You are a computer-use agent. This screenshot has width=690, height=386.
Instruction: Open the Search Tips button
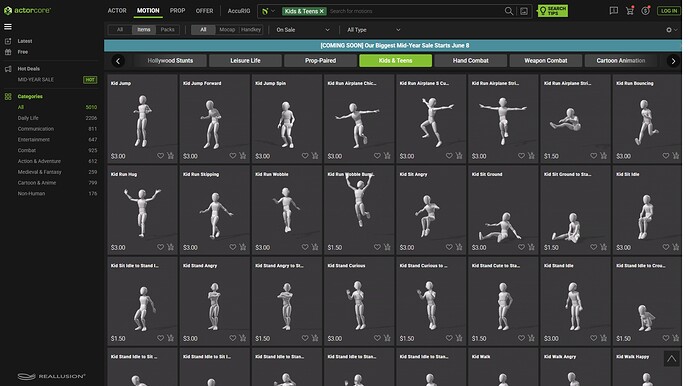552,11
